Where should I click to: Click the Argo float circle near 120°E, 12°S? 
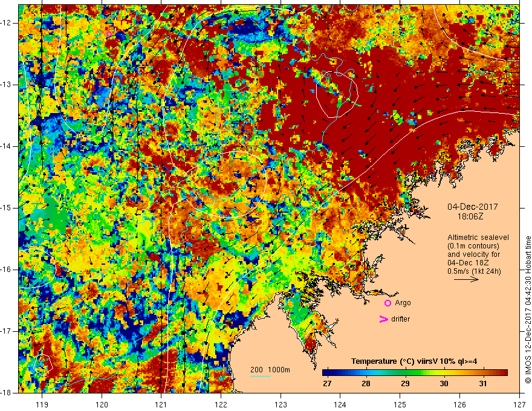(109, 34)
